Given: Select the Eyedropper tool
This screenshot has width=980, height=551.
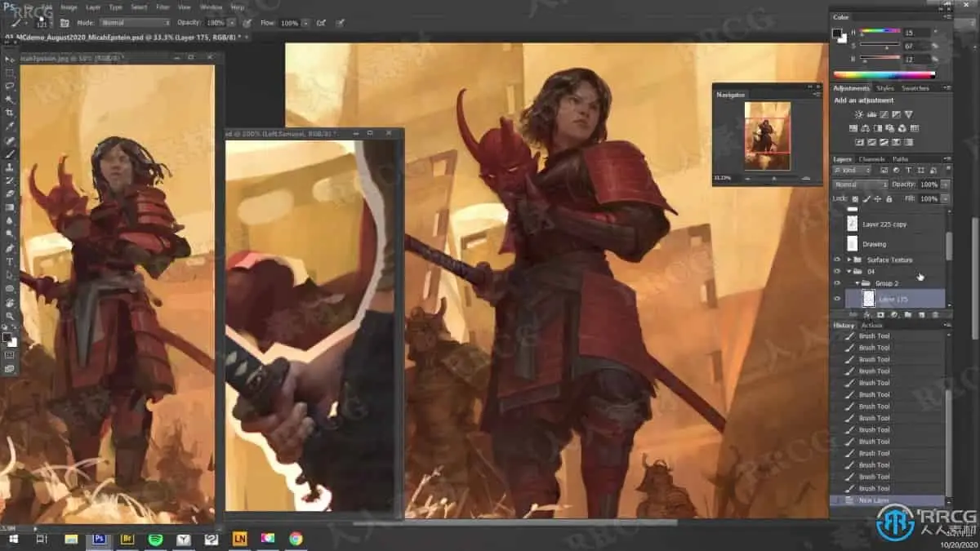Looking at the screenshot, I should click(10, 126).
